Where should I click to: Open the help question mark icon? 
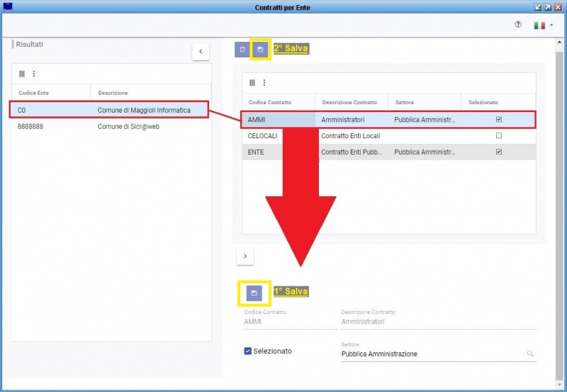click(x=518, y=25)
